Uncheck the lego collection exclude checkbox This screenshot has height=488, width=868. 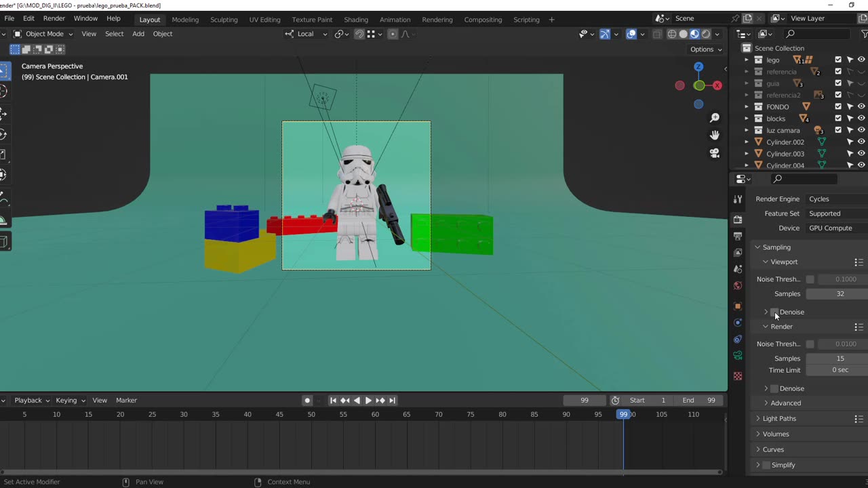point(838,60)
